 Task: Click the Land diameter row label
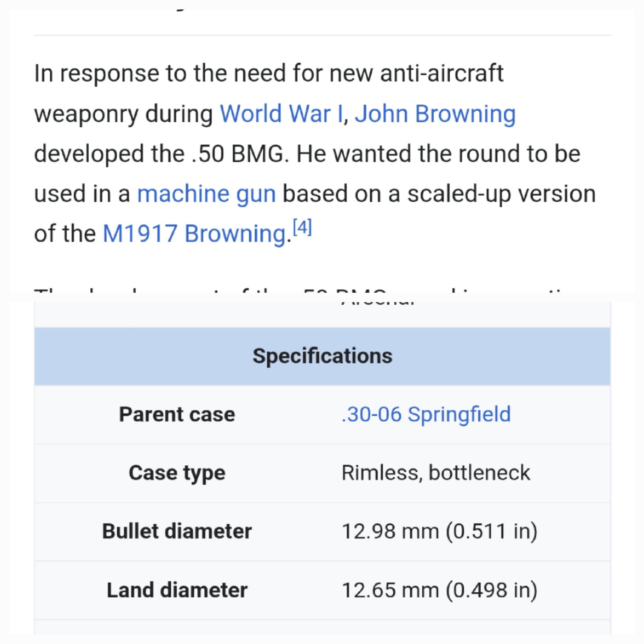[177, 590]
